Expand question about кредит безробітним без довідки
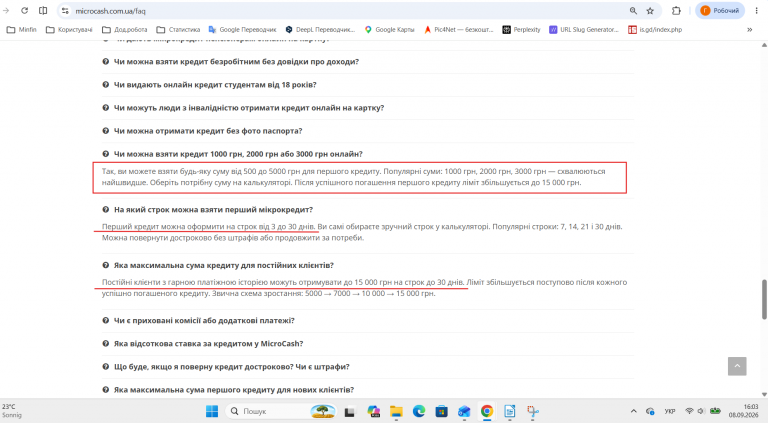 236,62
